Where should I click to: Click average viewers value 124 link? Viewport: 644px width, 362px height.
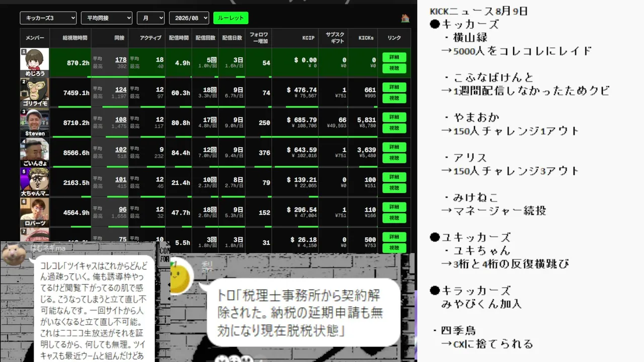(x=121, y=90)
